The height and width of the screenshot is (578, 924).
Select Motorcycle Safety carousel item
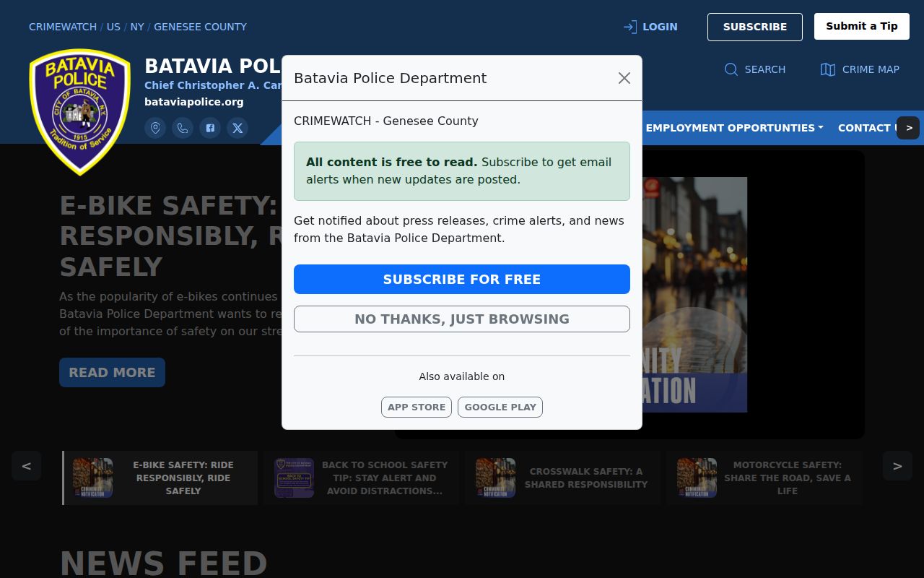click(764, 478)
